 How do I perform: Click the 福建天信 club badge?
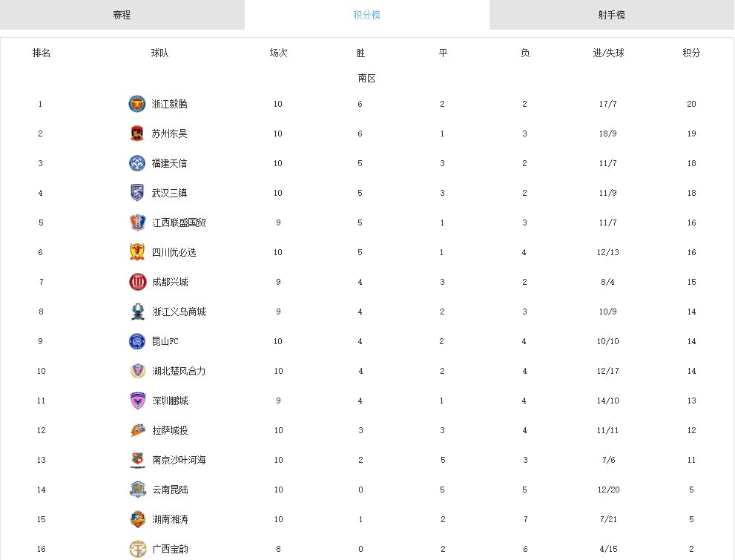pos(137,163)
